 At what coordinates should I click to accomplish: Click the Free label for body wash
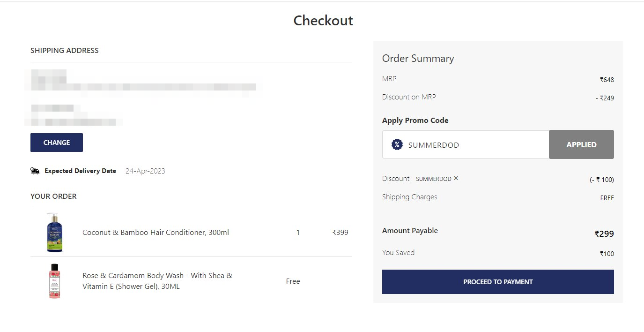(x=293, y=281)
